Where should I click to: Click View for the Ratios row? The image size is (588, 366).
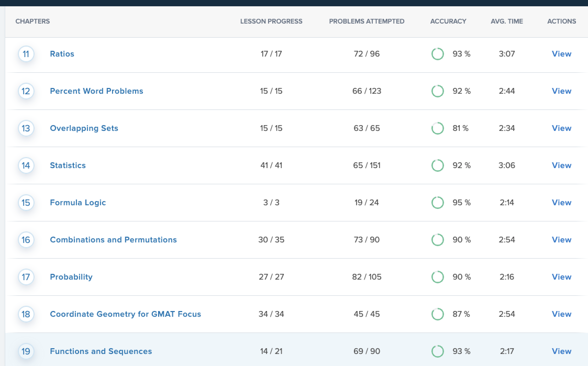pos(561,54)
